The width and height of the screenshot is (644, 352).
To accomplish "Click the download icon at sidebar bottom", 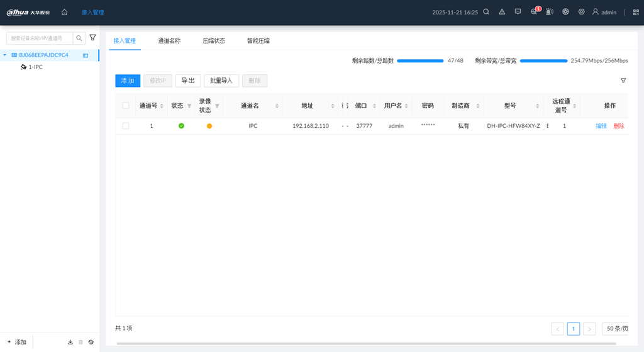I will point(70,342).
